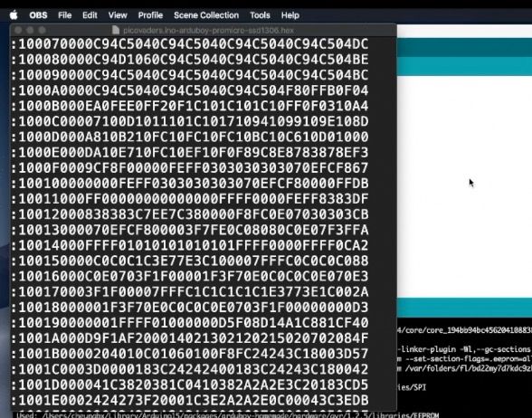Click hex line starting :1001E000
Viewport: 532px width, 418px height.
click(x=190, y=400)
